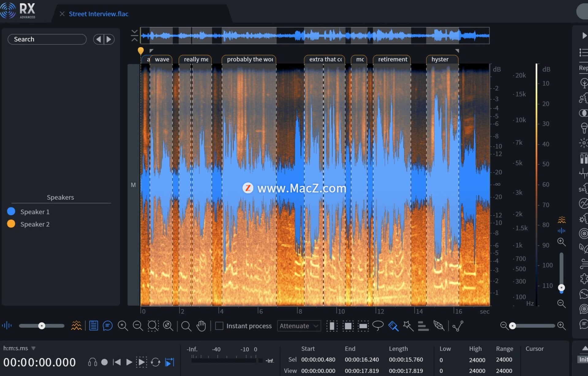Select the Brush selection tool

[393, 326]
